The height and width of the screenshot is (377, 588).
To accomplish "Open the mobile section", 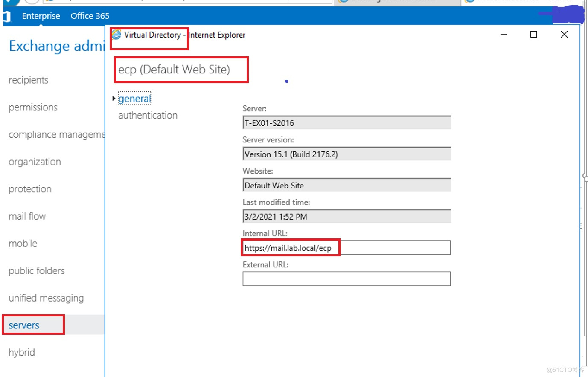I will click(x=23, y=244).
